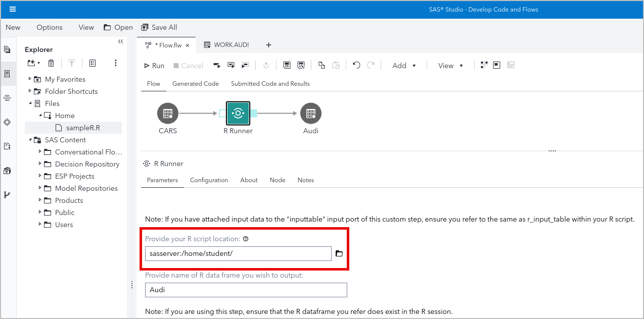Open the Configuration tab of R Runner
Screen dimensions: 644x319
tap(209, 180)
